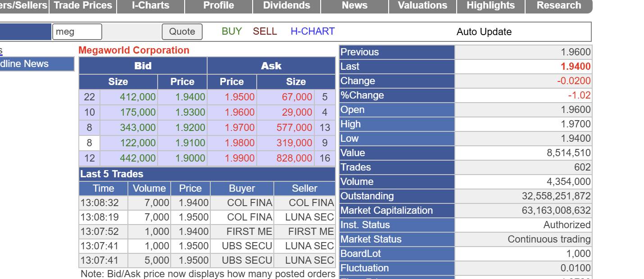Click the Auto Update label
The image size is (644, 279).
[x=484, y=32]
